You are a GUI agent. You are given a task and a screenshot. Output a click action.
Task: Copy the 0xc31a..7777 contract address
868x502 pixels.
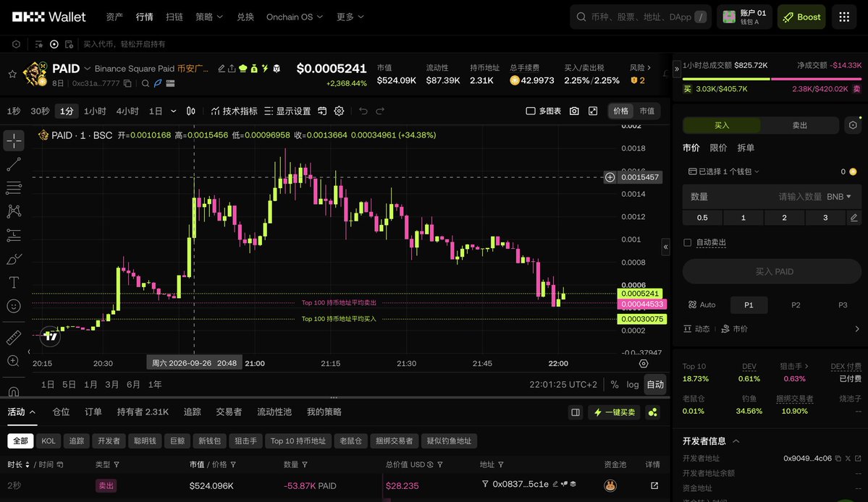[127, 83]
